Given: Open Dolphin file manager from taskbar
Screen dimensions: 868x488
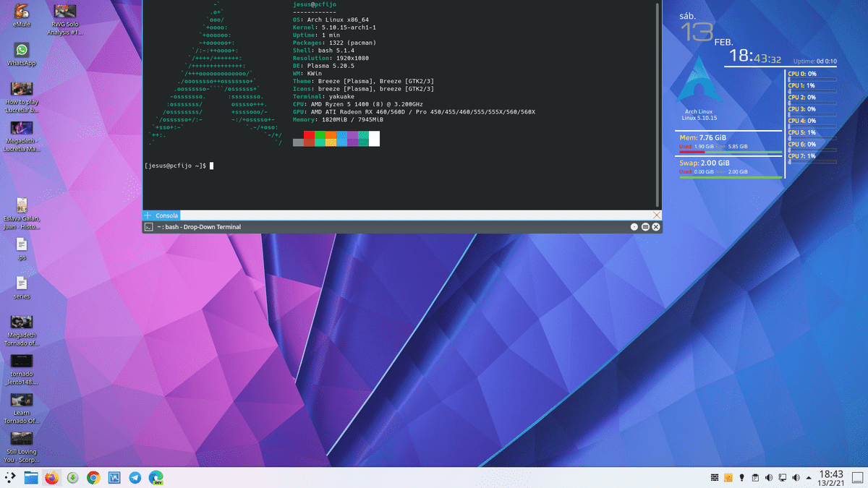Looking at the screenshot, I should [x=31, y=477].
